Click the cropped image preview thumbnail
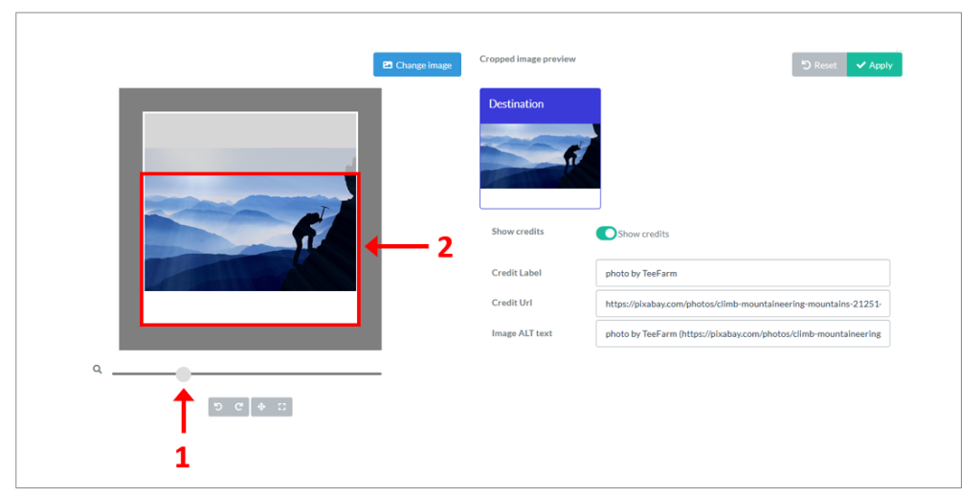 coord(540,156)
